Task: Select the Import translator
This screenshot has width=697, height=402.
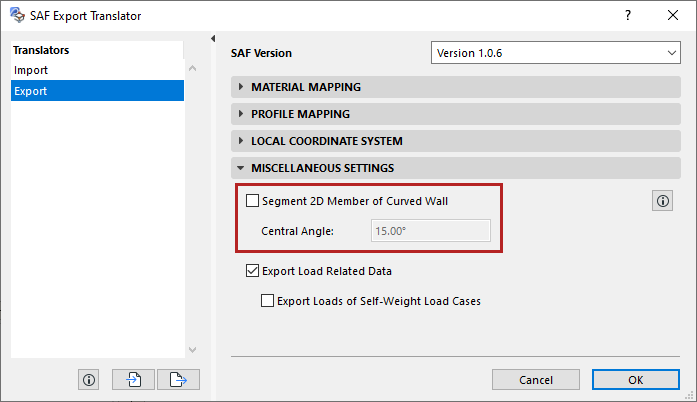Action: (31, 70)
